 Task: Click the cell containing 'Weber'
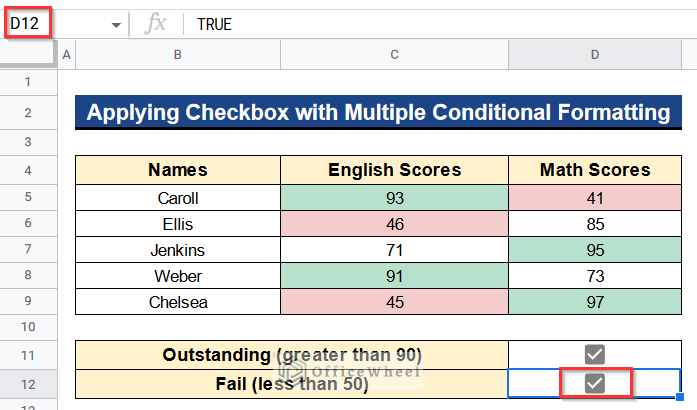pos(178,276)
